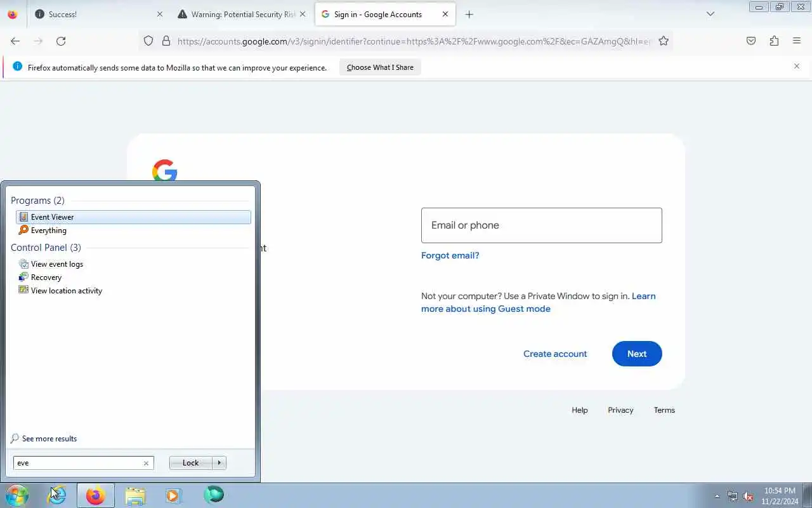Open the taskbar clock and date
The image size is (812, 508).
tap(780, 496)
